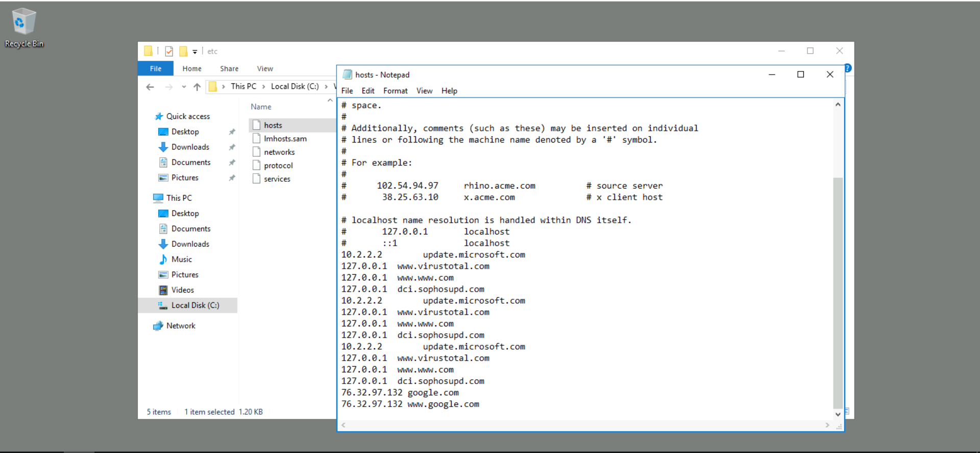Open Notepad Edit menu

point(368,91)
